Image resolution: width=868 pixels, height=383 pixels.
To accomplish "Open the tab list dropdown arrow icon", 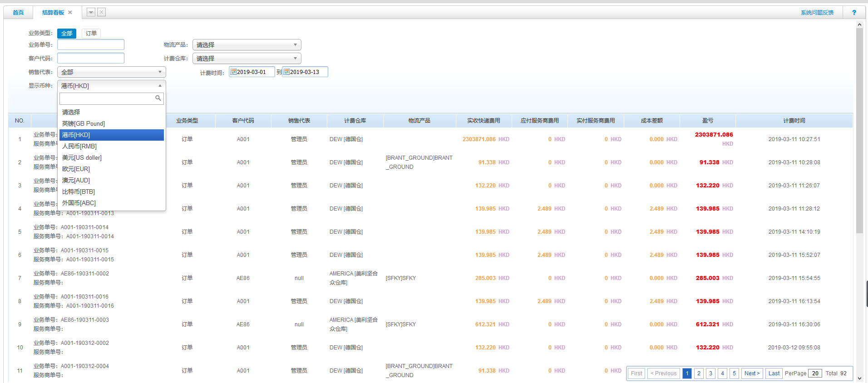I will tap(91, 13).
